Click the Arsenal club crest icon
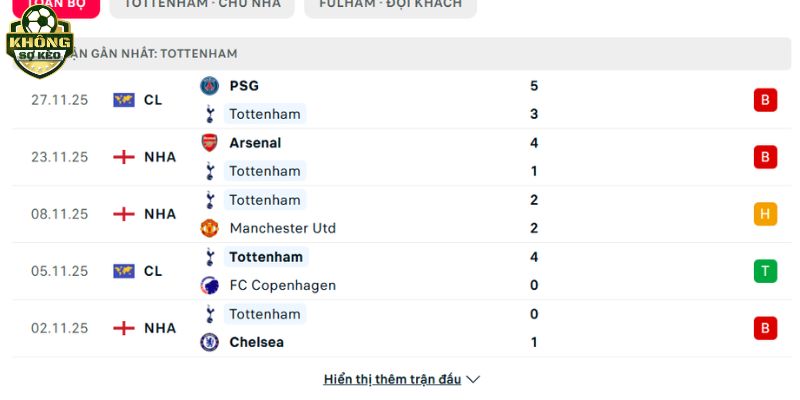The height and width of the screenshot is (400, 800). tap(209, 143)
